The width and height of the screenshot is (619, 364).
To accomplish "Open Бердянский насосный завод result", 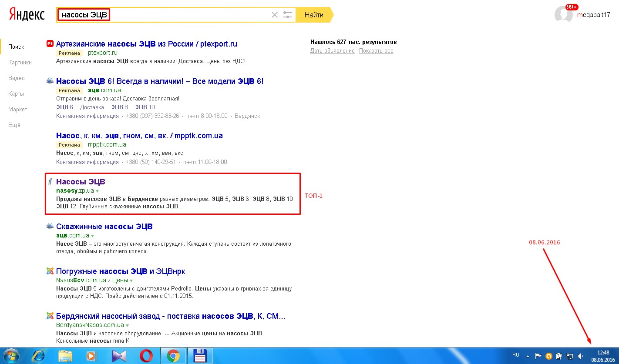I will 171,316.
